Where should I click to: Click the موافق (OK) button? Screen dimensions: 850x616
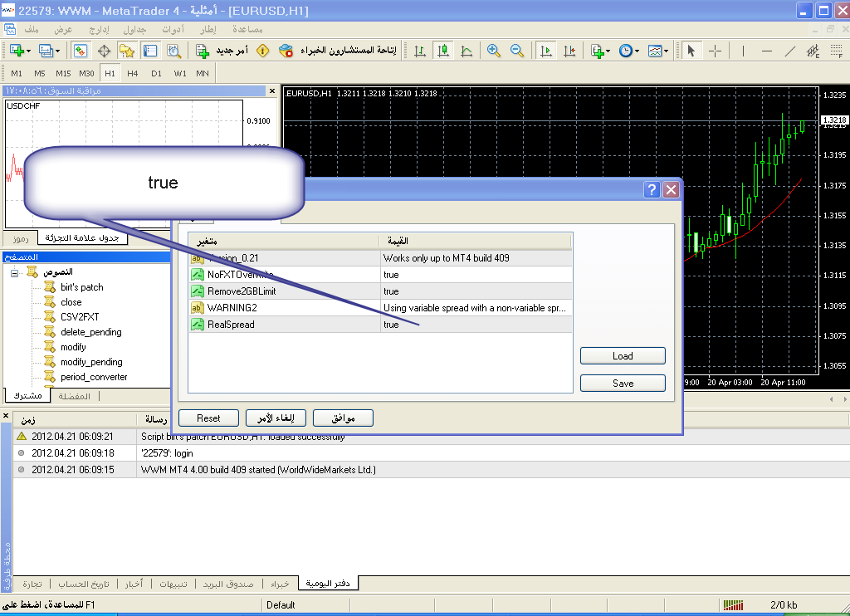(x=343, y=418)
